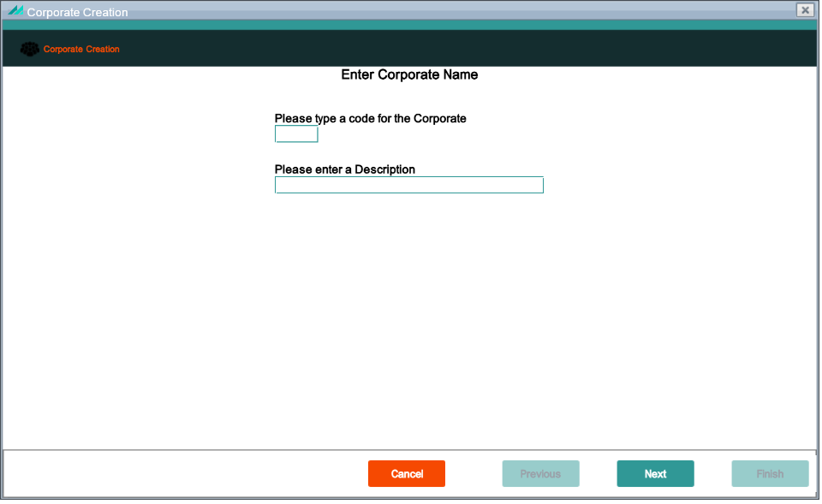Image resolution: width=822 pixels, height=504 pixels.
Task: Go to the Next wizard step
Action: pyautogui.click(x=655, y=473)
